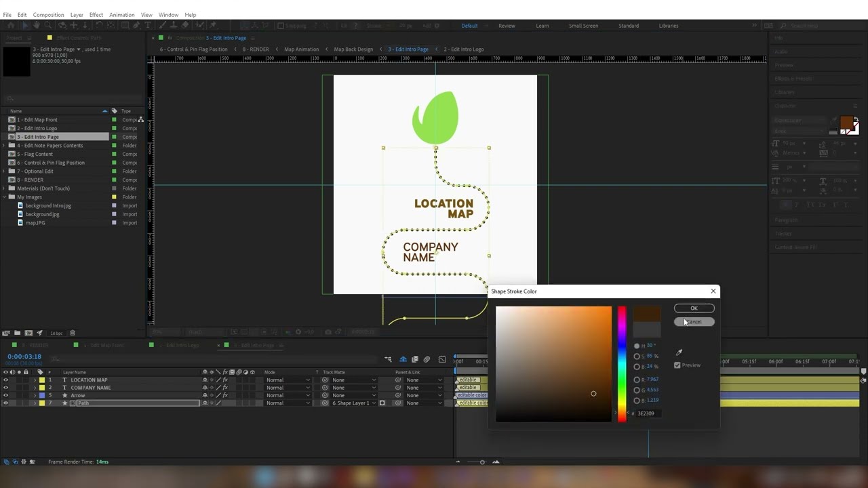This screenshot has width=868, height=488.
Task: Toggle the Preview checkbox in color dialog
Action: (x=677, y=365)
